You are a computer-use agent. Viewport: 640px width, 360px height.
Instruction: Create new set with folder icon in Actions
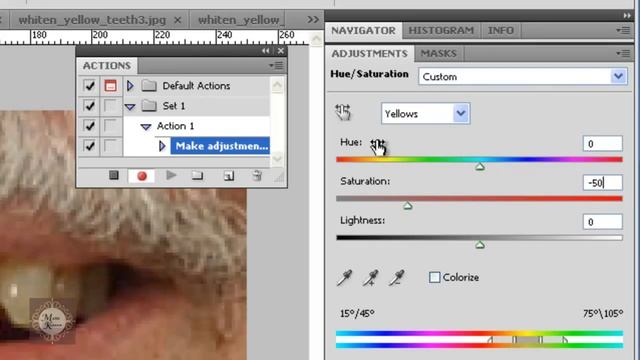pyautogui.click(x=198, y=176)
